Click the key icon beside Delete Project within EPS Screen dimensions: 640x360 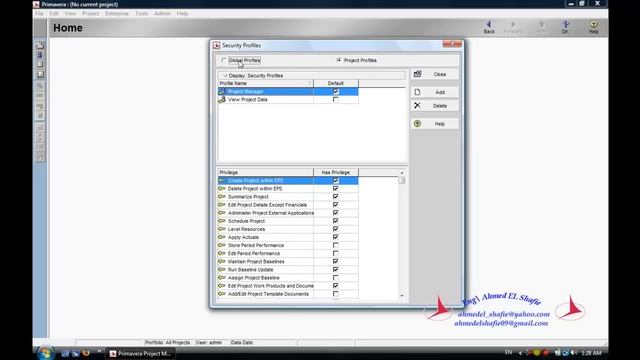pyautogui.click(x=222, y=189)
